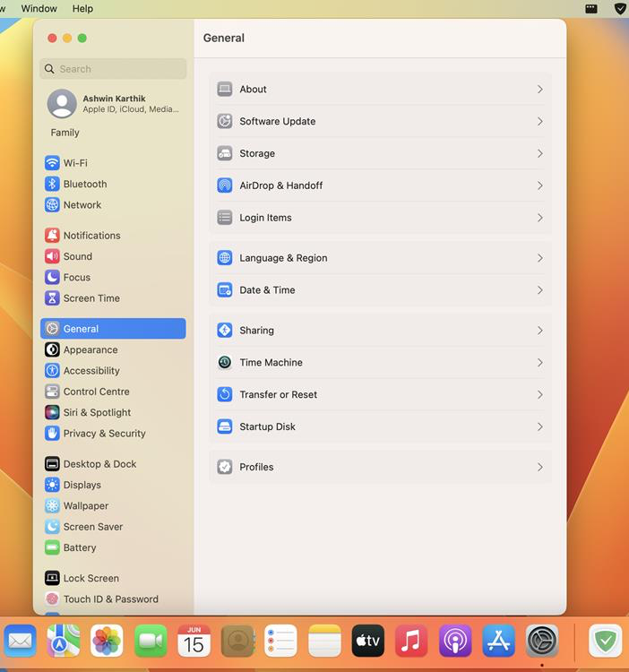The image size is (629, 672).
Task: Open Time Machine settings icon
Action: click(x=225, y=363)
